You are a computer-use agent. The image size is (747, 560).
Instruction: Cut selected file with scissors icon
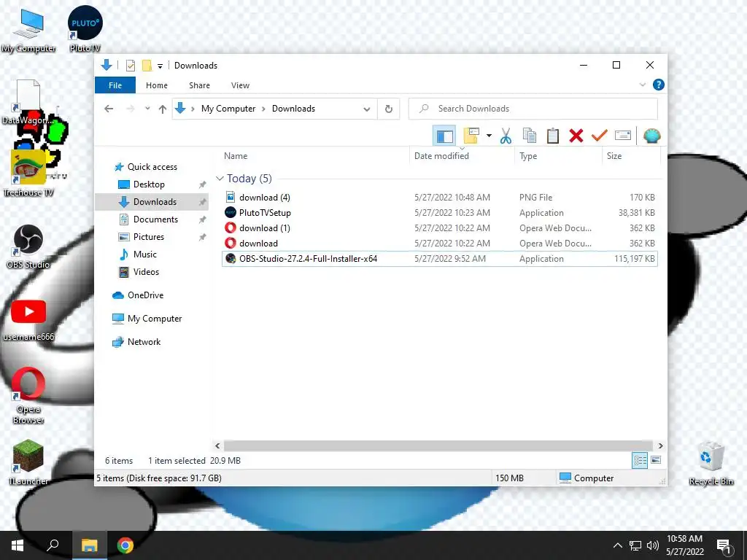[506, 136]
